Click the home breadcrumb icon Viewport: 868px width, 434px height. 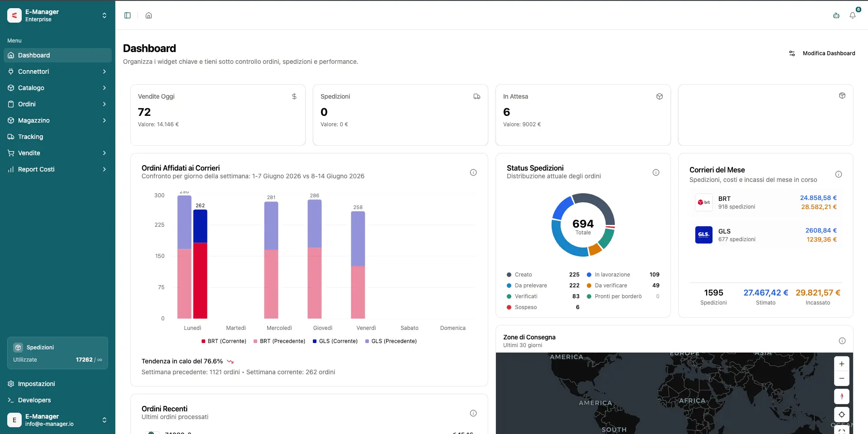click(x=149, y=15)
